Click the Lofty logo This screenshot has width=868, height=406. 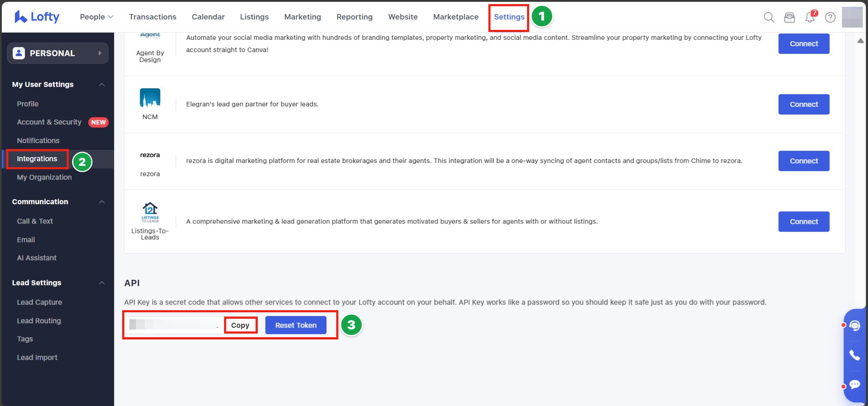[x=37, y=17]
